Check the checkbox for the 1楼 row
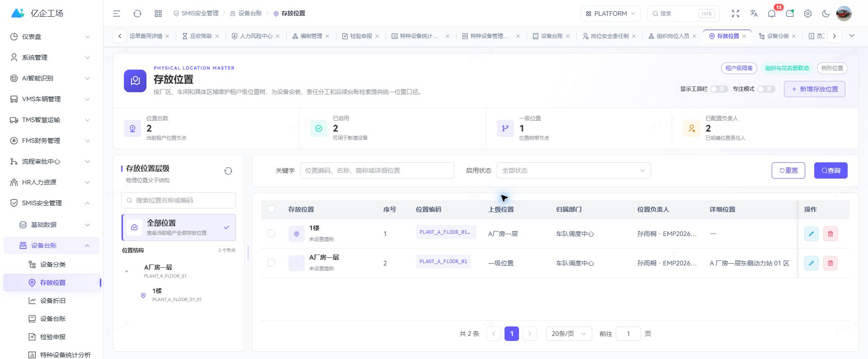Image resolution: width=868 pixels, height=359 pixels. (271, 233)
